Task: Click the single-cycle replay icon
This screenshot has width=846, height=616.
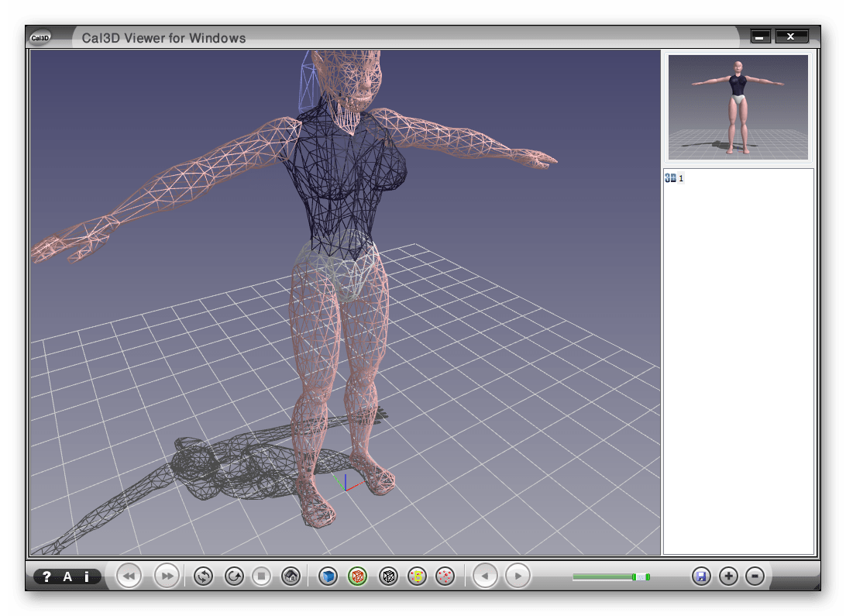Action: pos(234,576)
